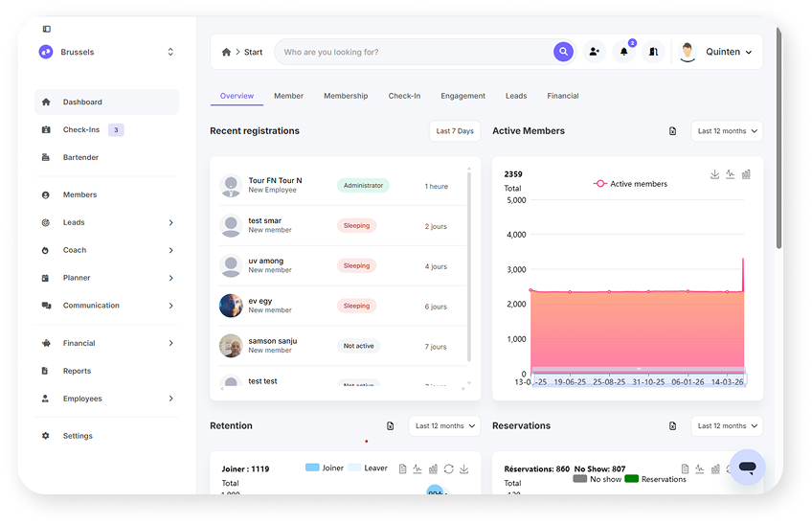
Task: Toggle Active members series in chart legend
Action: pos(631,184)
